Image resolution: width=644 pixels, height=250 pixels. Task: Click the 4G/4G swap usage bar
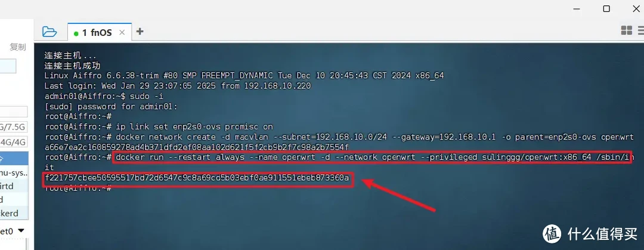pyautogui.click(x=14, y=142)
